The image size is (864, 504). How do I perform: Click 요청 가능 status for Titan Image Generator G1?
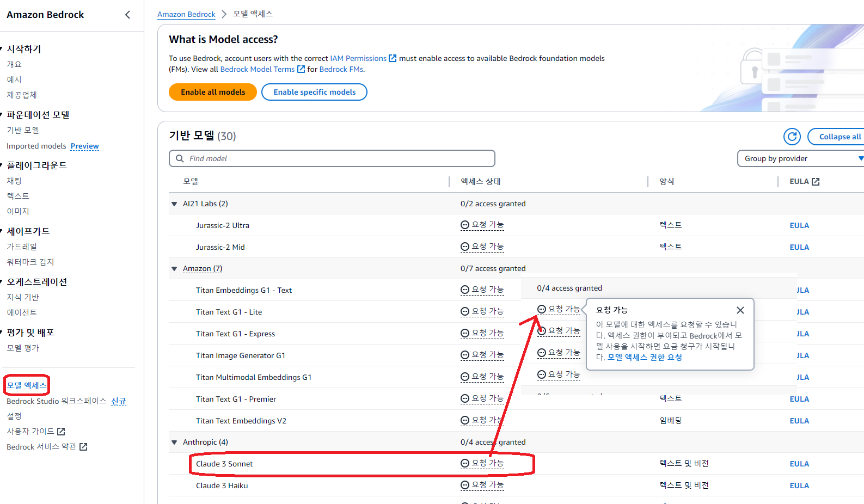(x=482, y=355)
